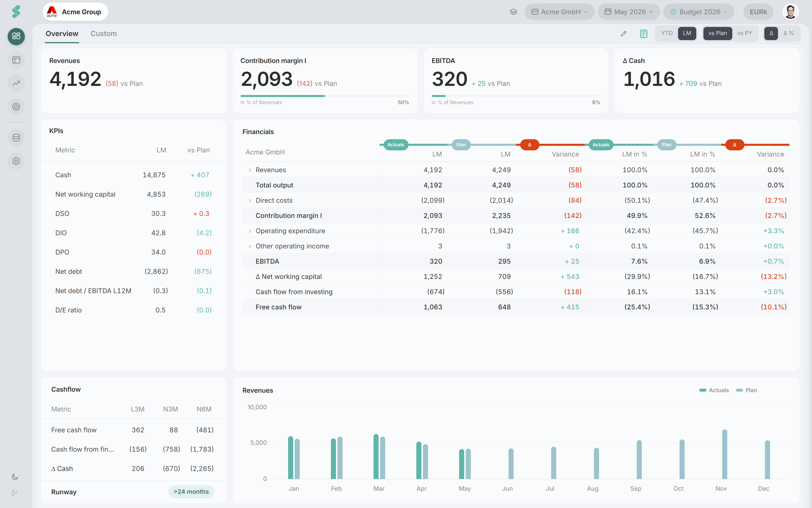Switch comparison to vs PY

click(744, 33)
